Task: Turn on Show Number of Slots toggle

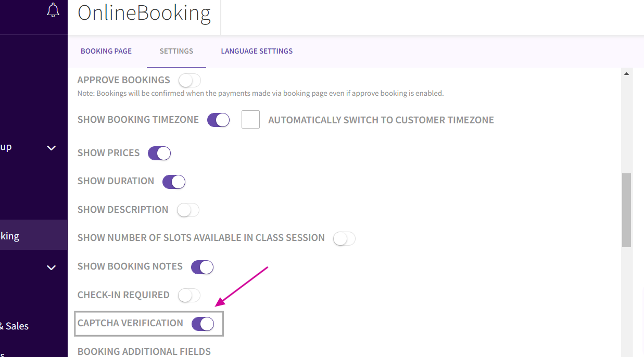Action: [344, 238]
